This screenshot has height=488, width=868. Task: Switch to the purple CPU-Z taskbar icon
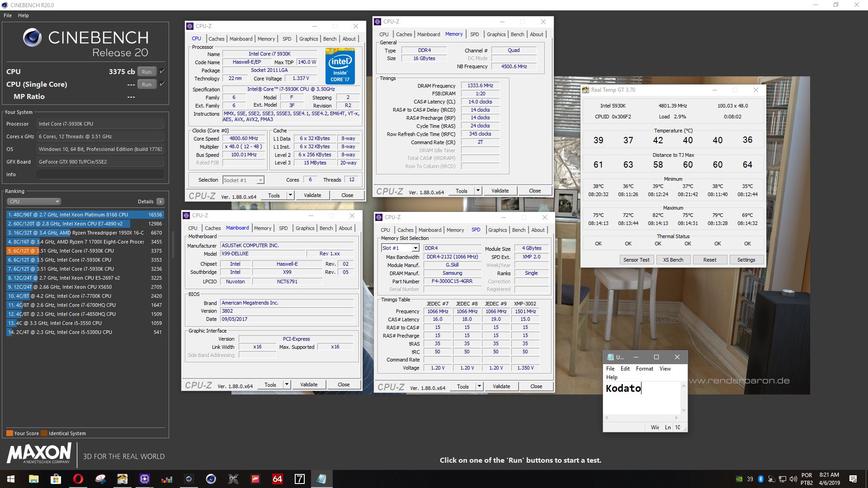point(144,479)
